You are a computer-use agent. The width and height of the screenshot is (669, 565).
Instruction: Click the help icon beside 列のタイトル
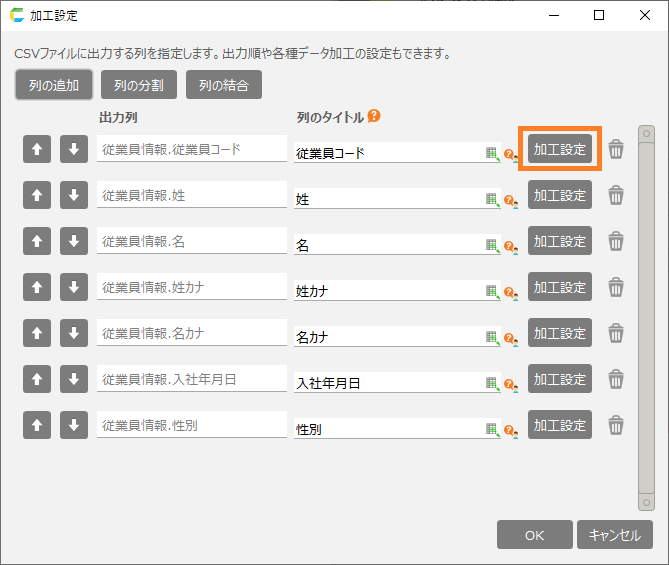point(374,116)
